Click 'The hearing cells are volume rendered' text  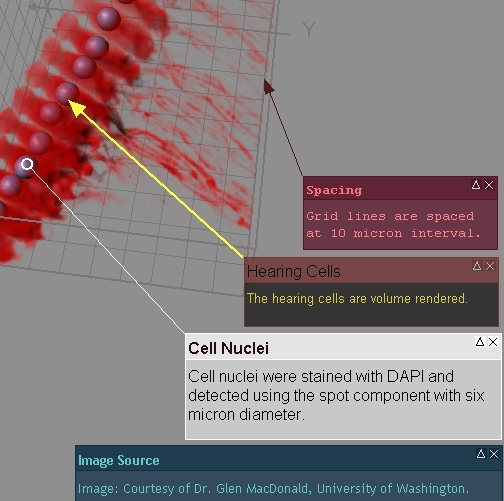click(x=357, y=298)
